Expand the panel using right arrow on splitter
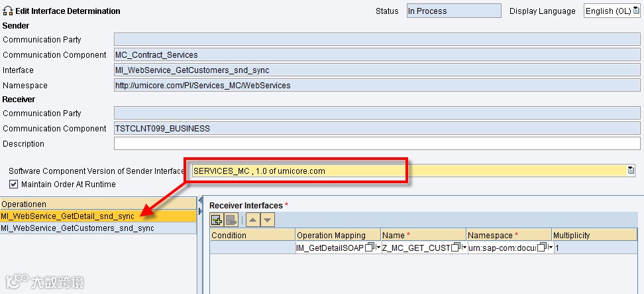This screenshot has width=644, height=294. click(x=201, y=211)
